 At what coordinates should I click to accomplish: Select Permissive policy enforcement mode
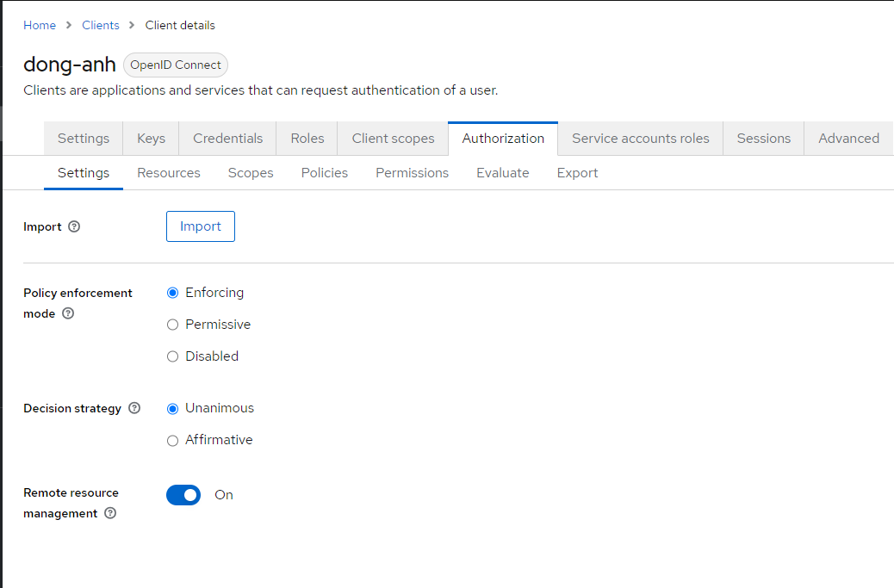click(172, 325)
